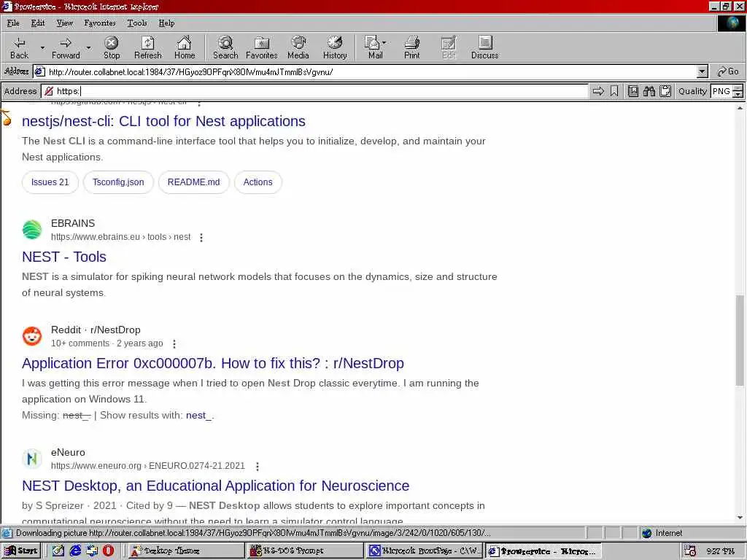Stop the page from loading
Image resolution: width=747 pixels, height=560 pixels.
coord(112,47)
